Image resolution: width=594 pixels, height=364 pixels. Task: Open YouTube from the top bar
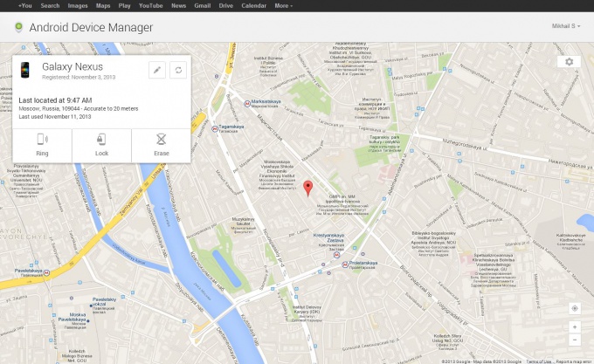point(151,6)
